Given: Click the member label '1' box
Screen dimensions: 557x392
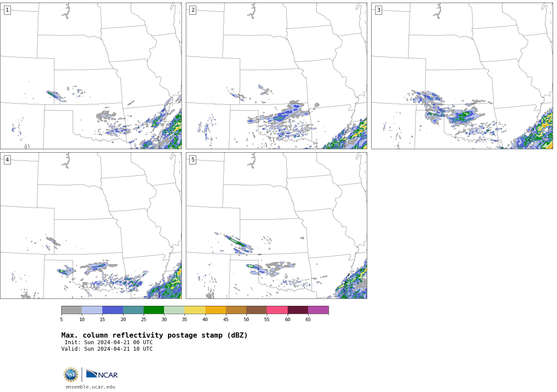Looking at the screenshot, I should pyautogui.click(x=7, y=10).
